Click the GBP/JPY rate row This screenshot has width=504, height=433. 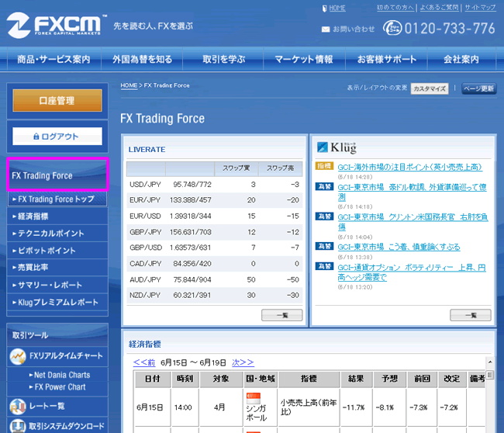click(214, 232)
